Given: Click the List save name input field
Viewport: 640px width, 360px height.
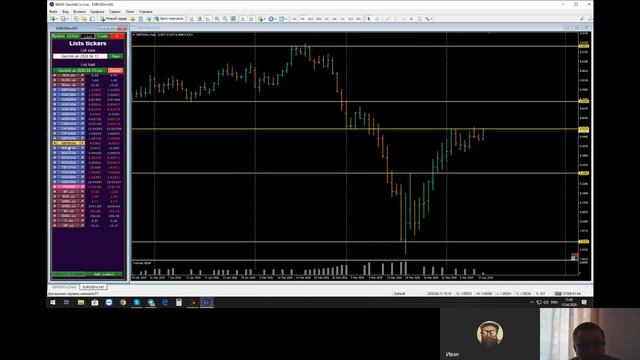Looking at the screenshot, I should [x=80, y=56].
